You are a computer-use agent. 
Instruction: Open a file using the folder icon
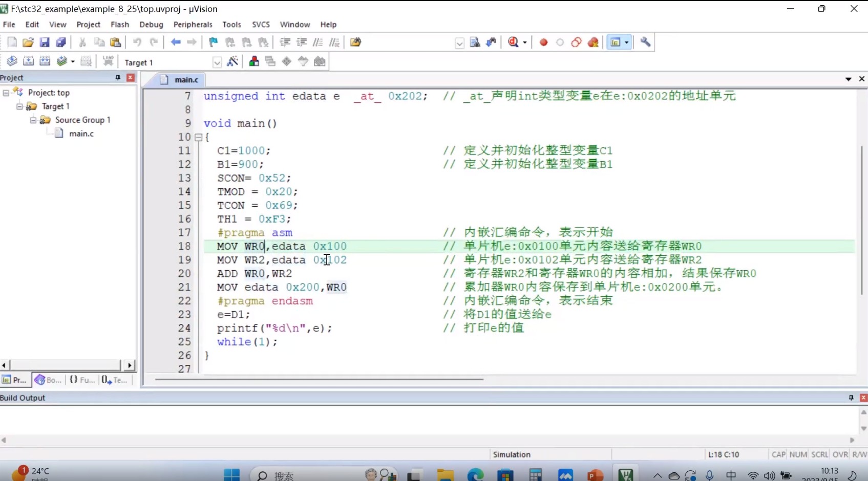(x=28, y=42)
